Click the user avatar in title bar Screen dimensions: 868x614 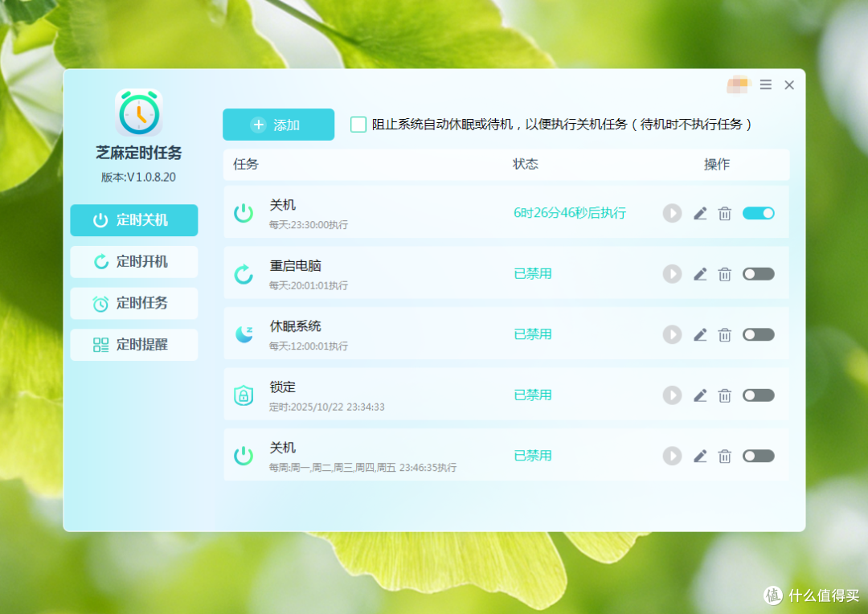pyautogui.click(x=739, y=84)
